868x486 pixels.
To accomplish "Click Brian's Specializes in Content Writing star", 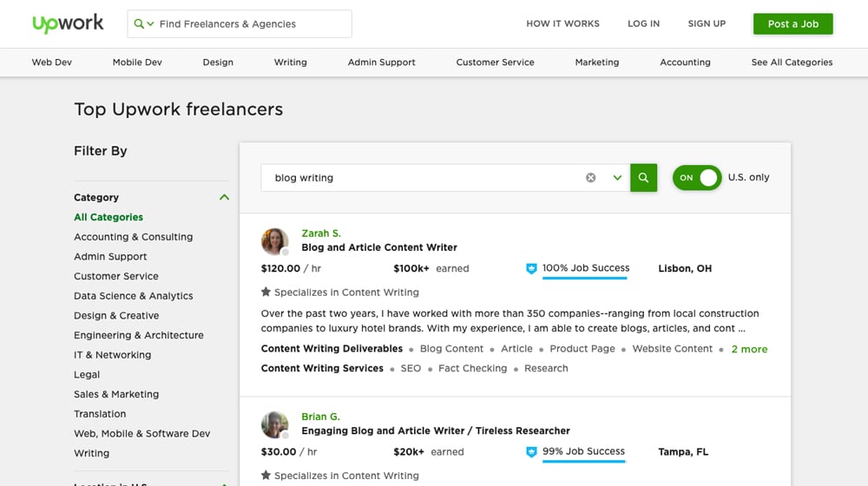I will pyautogui.click(x=266, y=475).
